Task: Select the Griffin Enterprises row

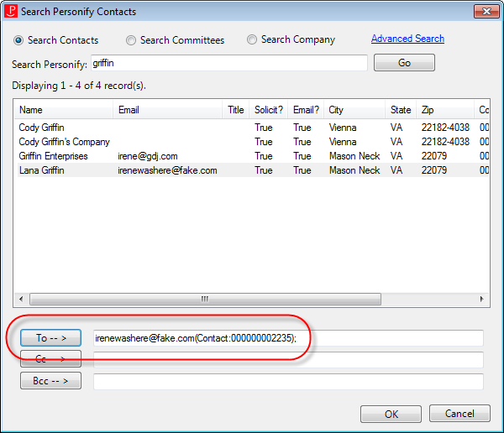Action: pos(254,156)
